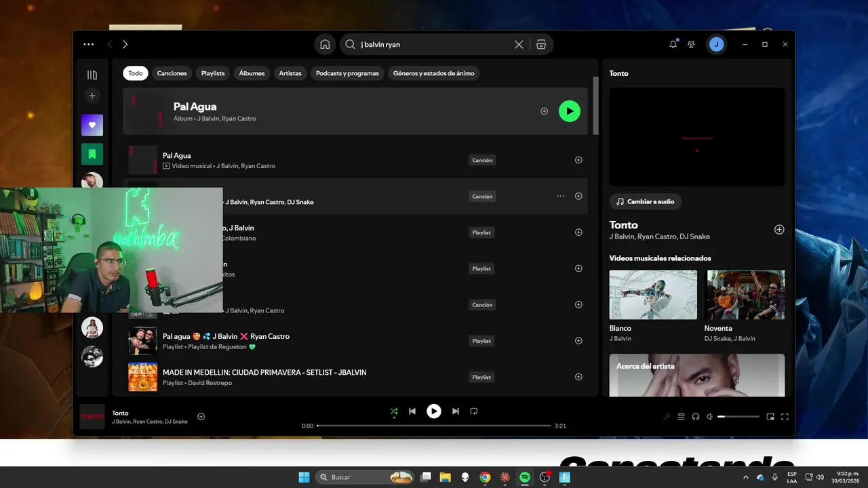Show hidden system tray icons
Screen dimensions: 868x488
(745, 477)
